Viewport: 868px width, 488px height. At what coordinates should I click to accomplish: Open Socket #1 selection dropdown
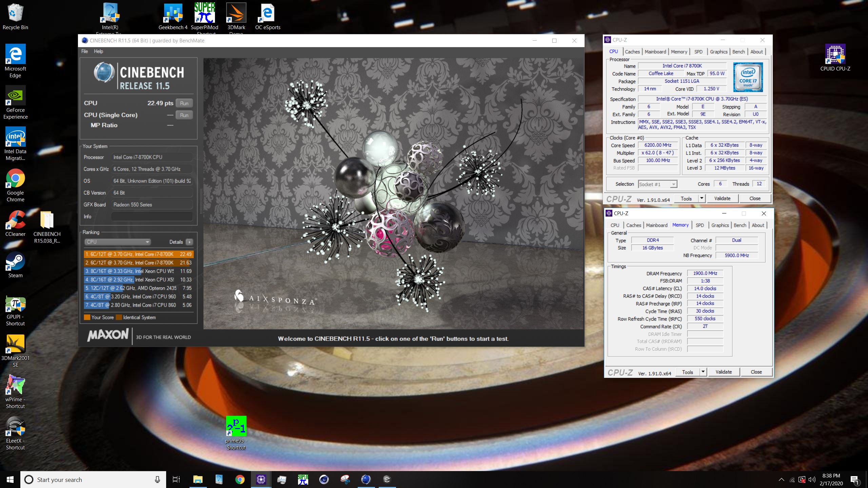click(x=657, y=184)
